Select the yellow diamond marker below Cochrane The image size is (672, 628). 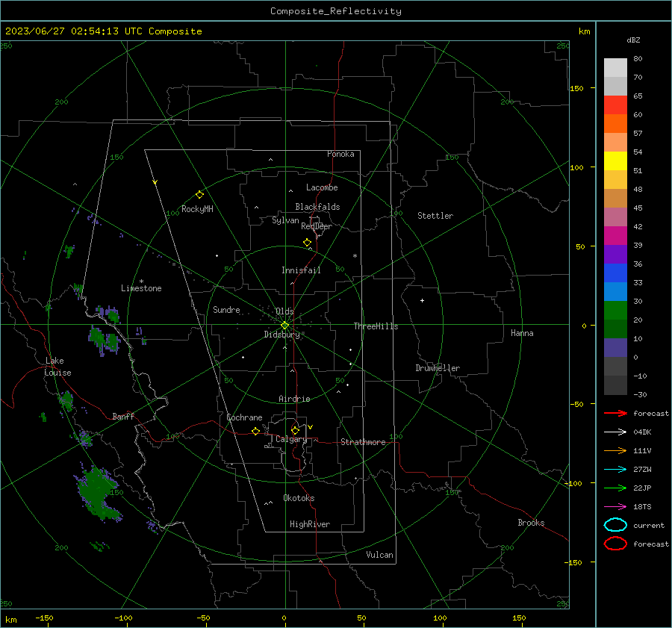tap(255, 432)
